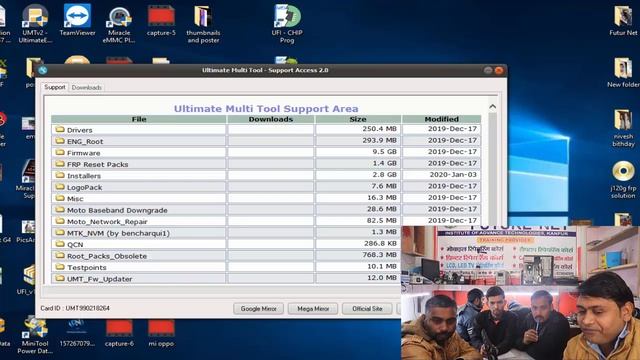Click the scroll up arrow in list
This screenshot has width=640, height=360.
493,107
